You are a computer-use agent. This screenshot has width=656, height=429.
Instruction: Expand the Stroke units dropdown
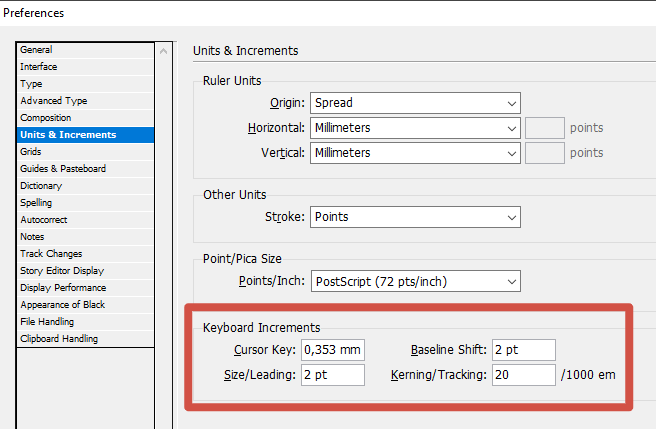415,217
